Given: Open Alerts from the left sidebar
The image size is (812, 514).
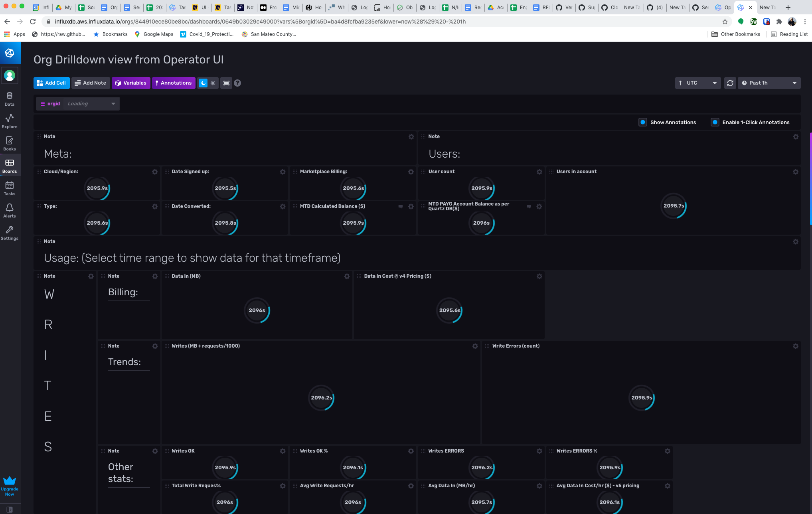Looking at the screenshot, I should [9, 210].
